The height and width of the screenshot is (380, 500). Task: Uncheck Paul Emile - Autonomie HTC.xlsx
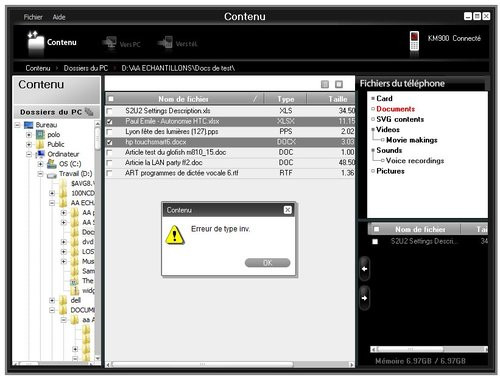coord(109,121)
